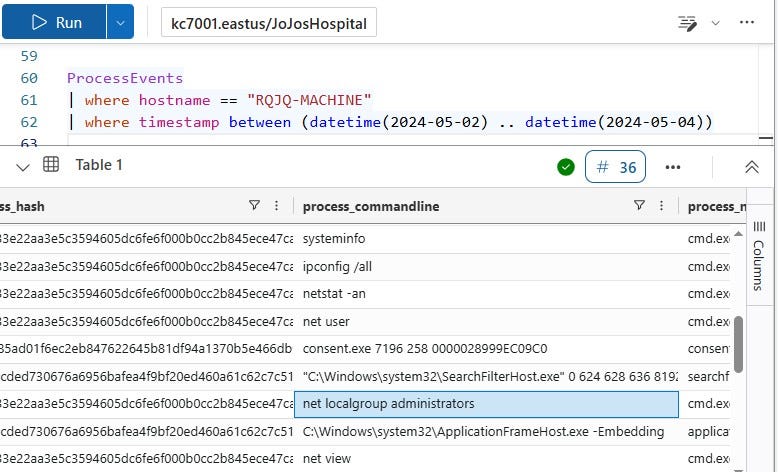Click the table grid icon
The width and height of the screenshot is (778, 472).
(51, 164)
